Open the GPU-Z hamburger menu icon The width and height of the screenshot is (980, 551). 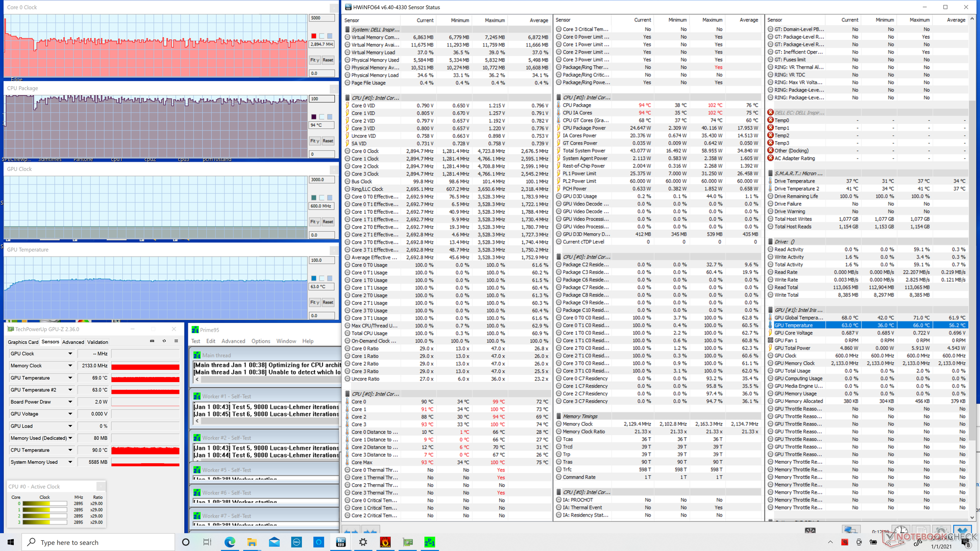coord(176,341)
